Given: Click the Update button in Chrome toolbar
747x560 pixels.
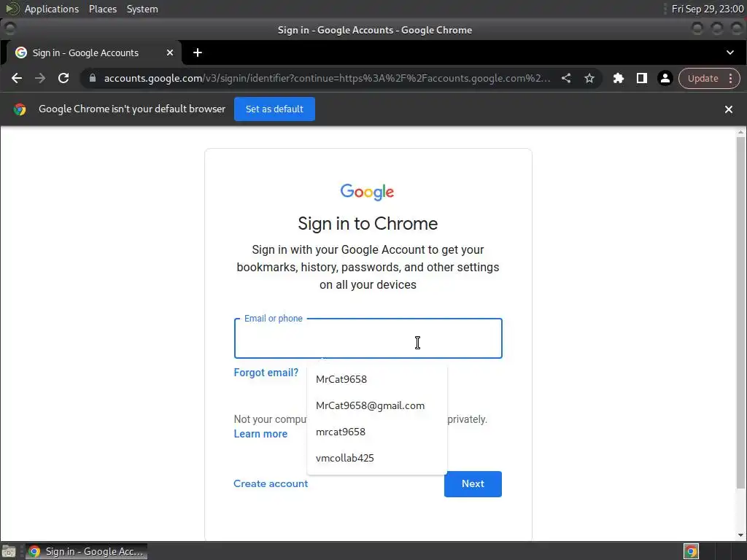Looking at the screenshot, I should point(703,79).
